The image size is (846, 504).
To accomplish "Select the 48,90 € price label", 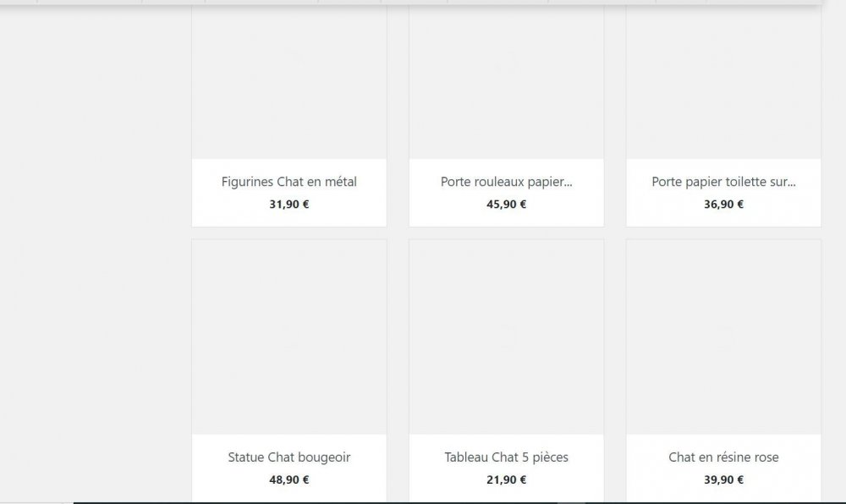I will 288,479.
